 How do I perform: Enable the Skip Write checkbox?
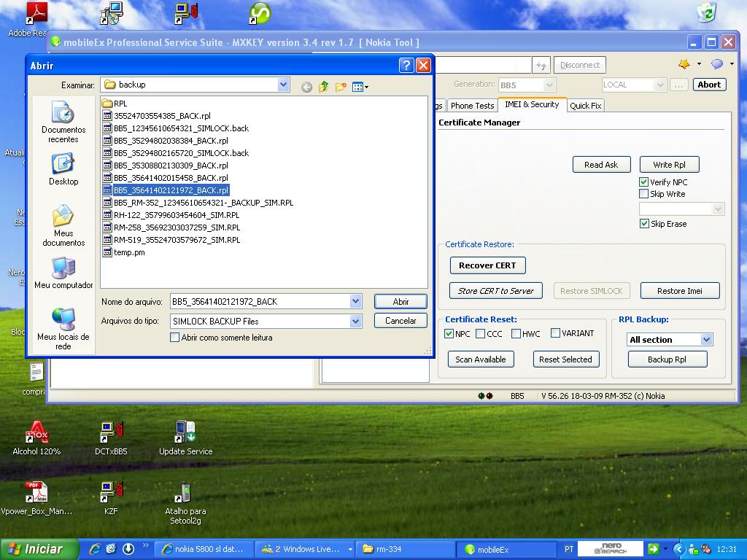(x=643, y=194)
